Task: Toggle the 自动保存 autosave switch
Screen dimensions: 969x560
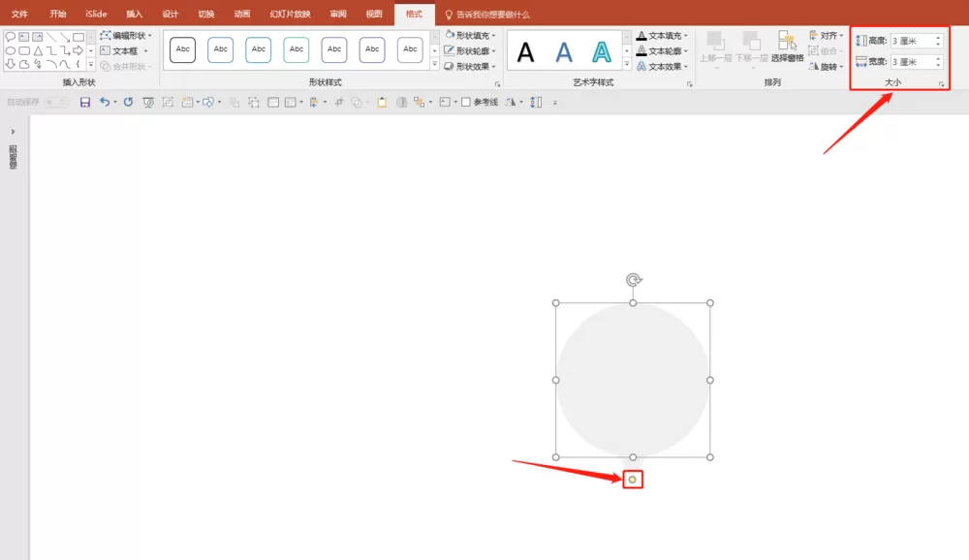Action: pyautogui.click(x=56, y=102)
